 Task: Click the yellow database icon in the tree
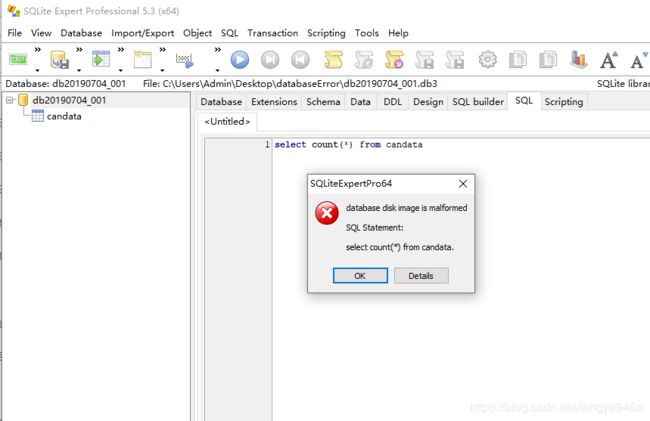[x=23, y=100]
